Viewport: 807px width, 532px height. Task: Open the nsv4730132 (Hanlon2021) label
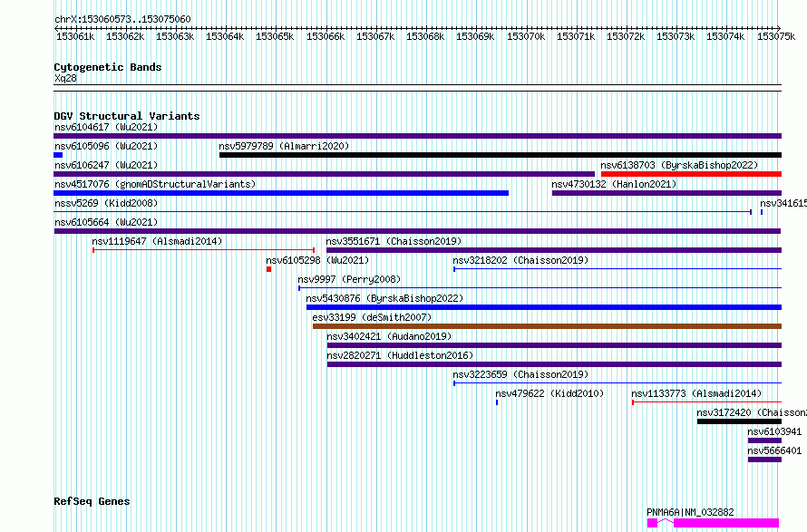pyautogui.click(x=614, y=184)
